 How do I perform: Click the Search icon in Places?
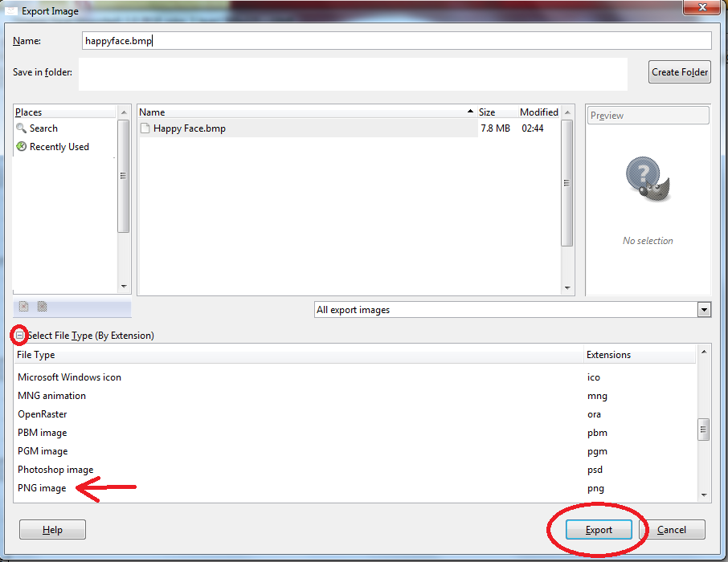(x=21, y=128)
